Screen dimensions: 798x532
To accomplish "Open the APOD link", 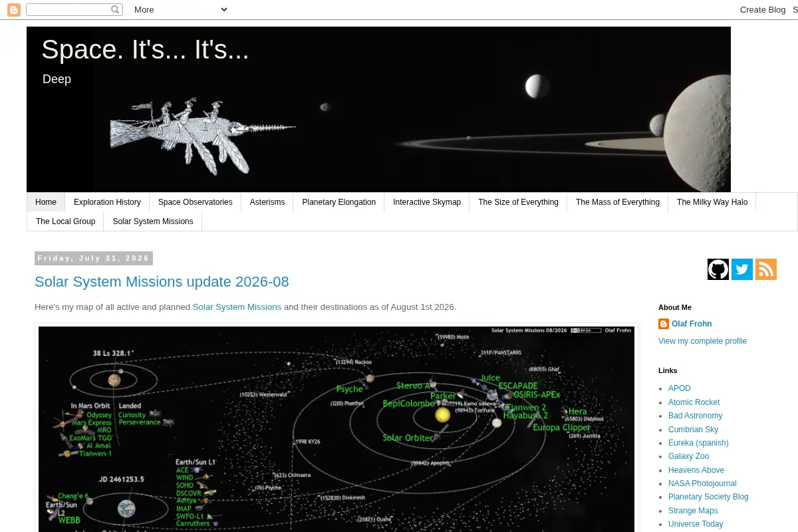I will tap(680, 388).
